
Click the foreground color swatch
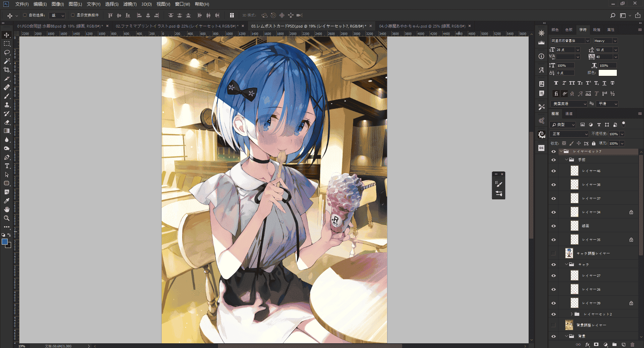tap(5, 242)
